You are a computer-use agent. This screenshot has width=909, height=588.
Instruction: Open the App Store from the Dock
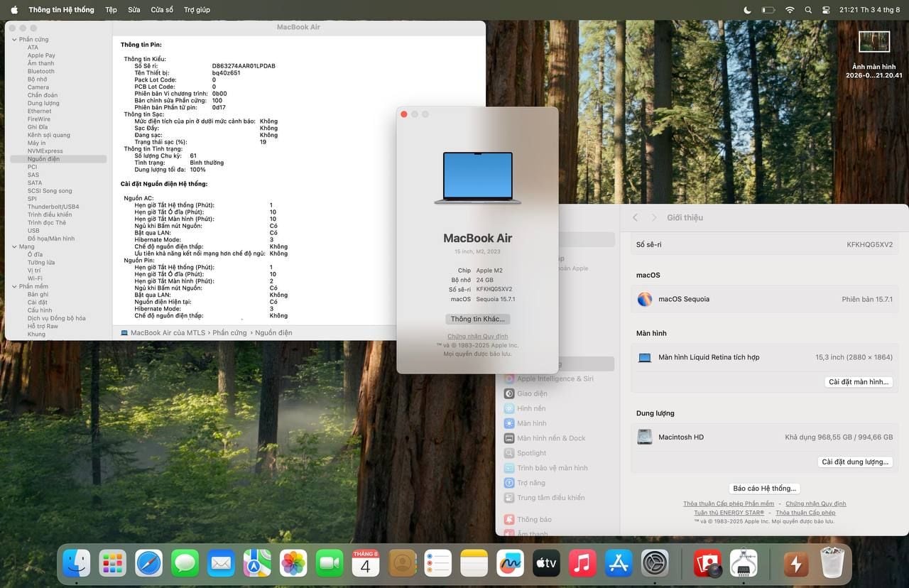coord(619,564)
